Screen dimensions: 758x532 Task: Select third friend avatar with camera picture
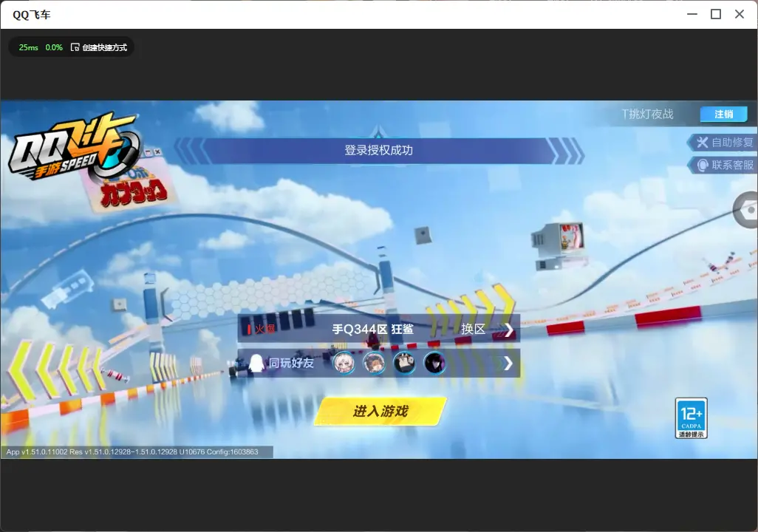point(404,363)
